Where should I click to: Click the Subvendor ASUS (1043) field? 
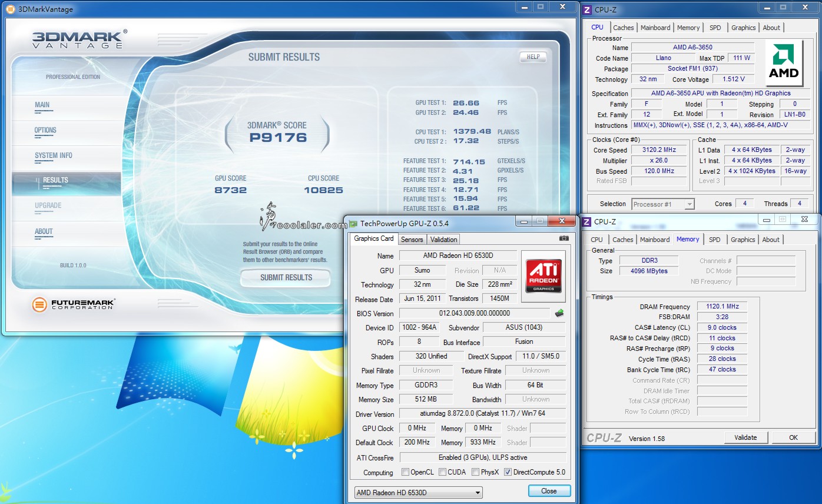click(524, 327)
